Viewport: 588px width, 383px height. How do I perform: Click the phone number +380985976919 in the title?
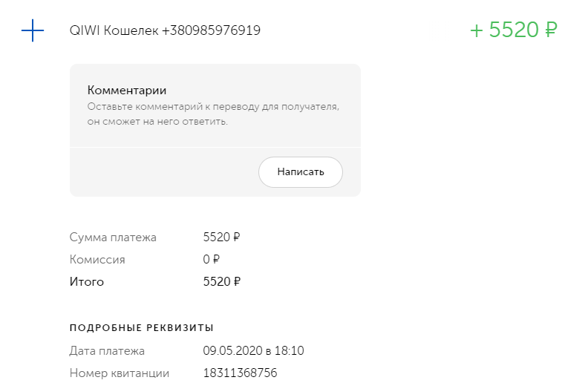(x=210, y=30)
